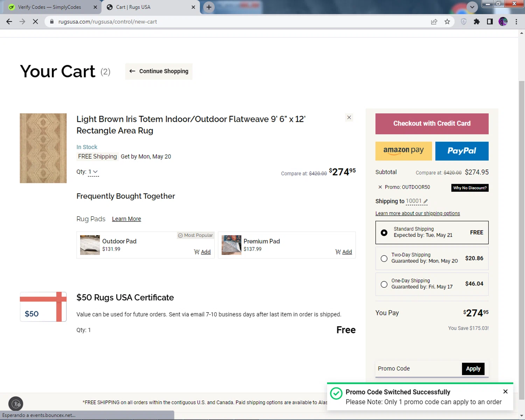Image resolution: width=525 pixels, height=420 pixels.
Task: Go back using browser back arrow
Action: tap(9, 22)
